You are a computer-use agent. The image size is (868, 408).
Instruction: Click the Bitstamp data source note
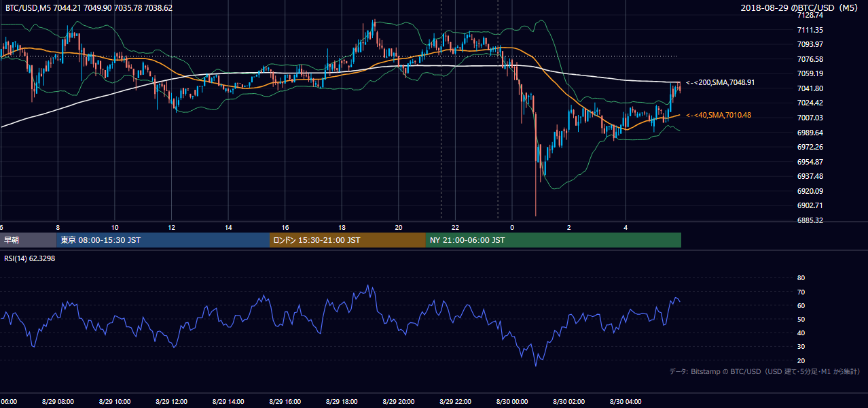click(x=765, y=372)
